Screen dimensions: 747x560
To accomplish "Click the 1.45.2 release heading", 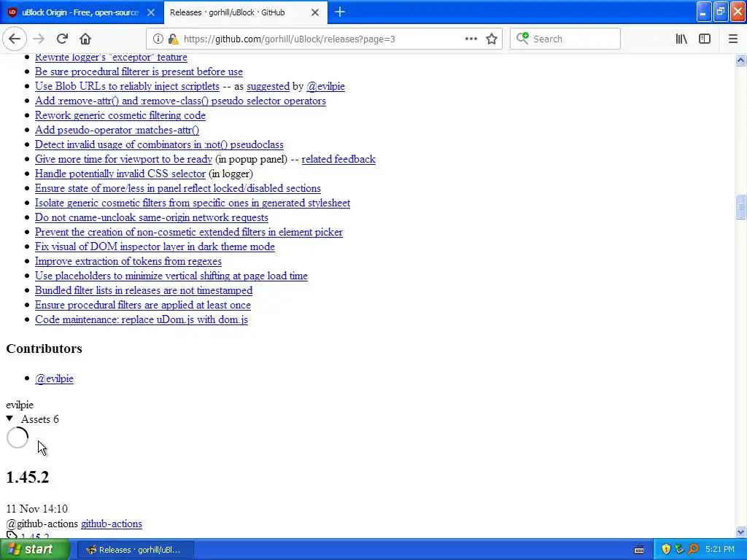I will point(28,477).
